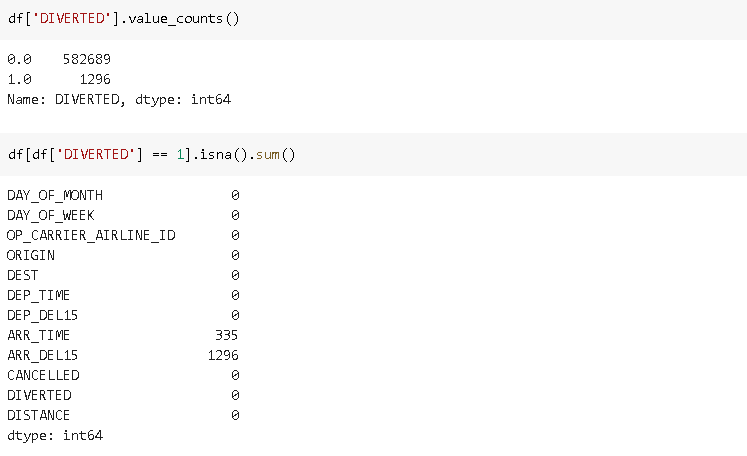
Task: Select the OP_CARRIER_AIRLINE_ID row label
Action: [84, 235]
